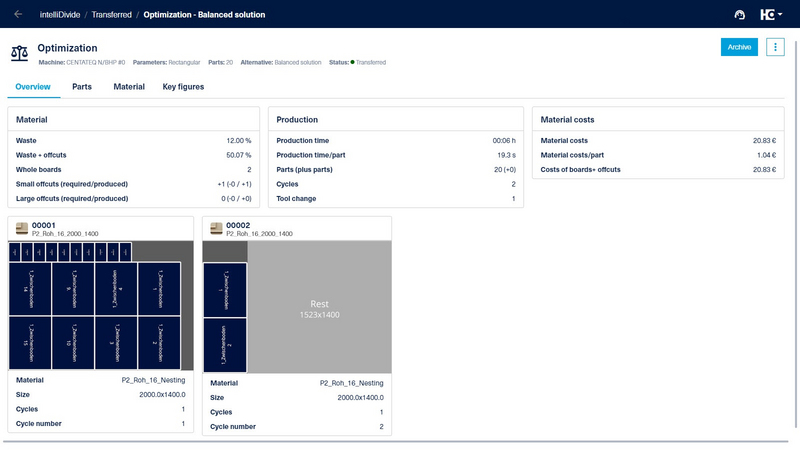Click the Optimization balance scale icon
Screen dimensions: 800x450
(20, 52)
